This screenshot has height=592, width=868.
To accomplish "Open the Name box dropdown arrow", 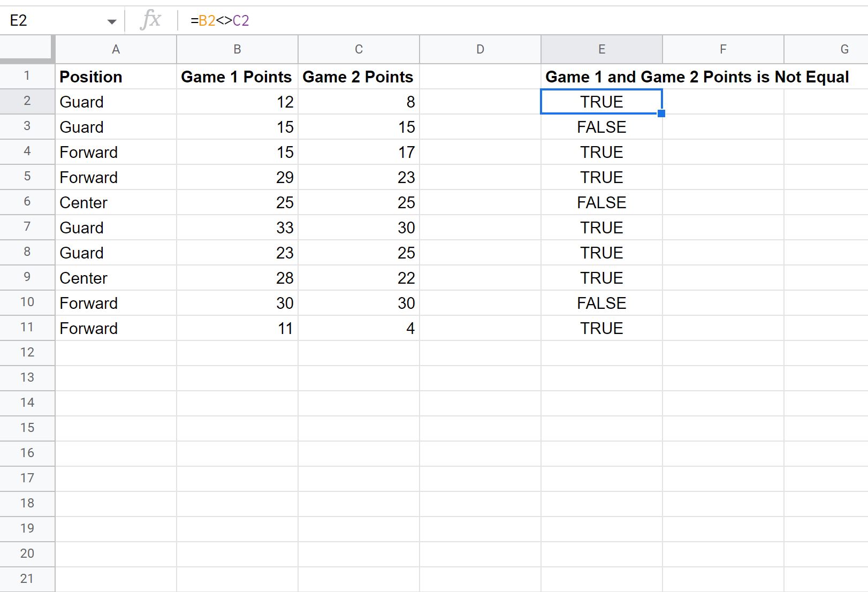I will click(x=111, y=21).
